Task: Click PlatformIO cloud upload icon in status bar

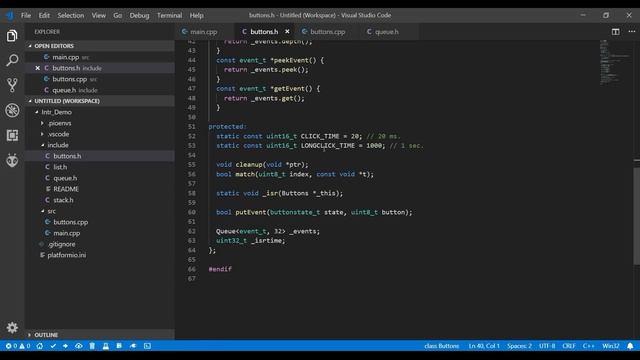Action: click(79, 346)
